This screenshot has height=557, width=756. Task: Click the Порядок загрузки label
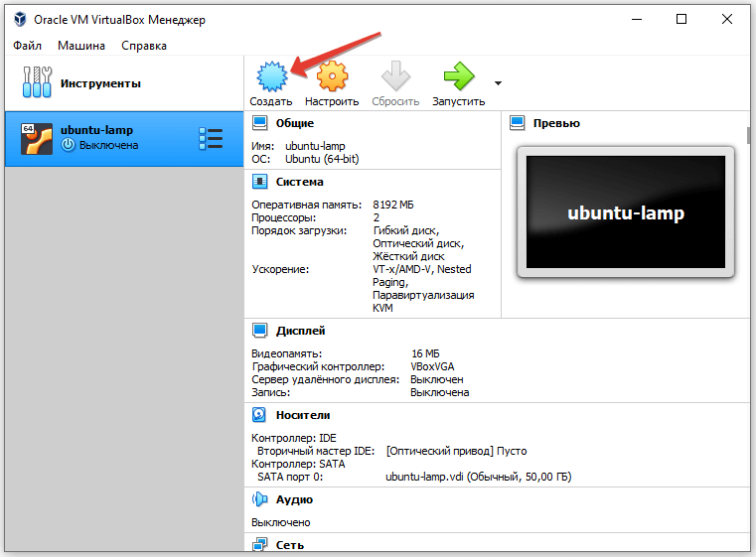[x=299, y=230]
